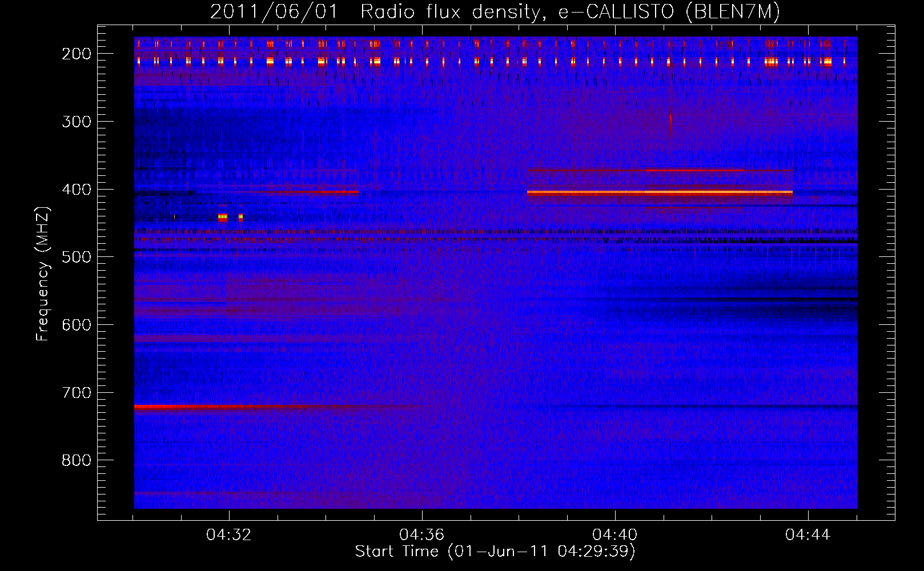The height and width of the screenshot is (571, 924).
Task: Click the 200 frequency tick label
Action: click(77, 54)
